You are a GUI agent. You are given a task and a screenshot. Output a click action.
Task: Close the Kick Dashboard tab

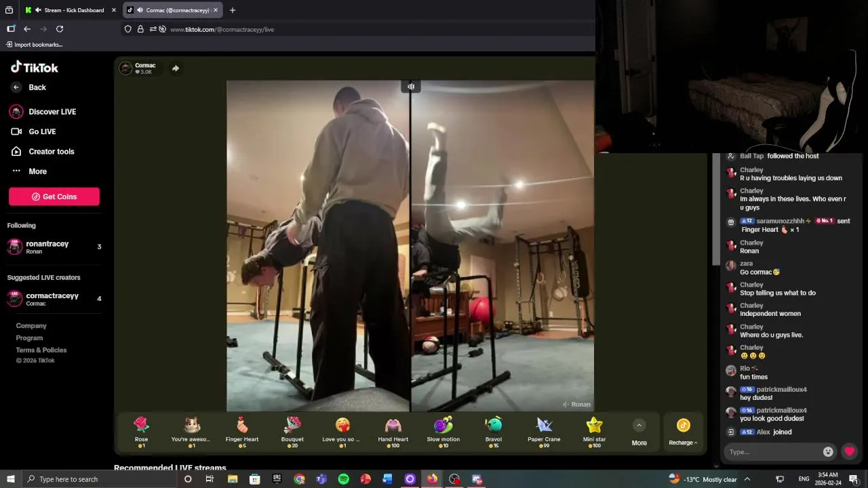[x=113, y=10]
